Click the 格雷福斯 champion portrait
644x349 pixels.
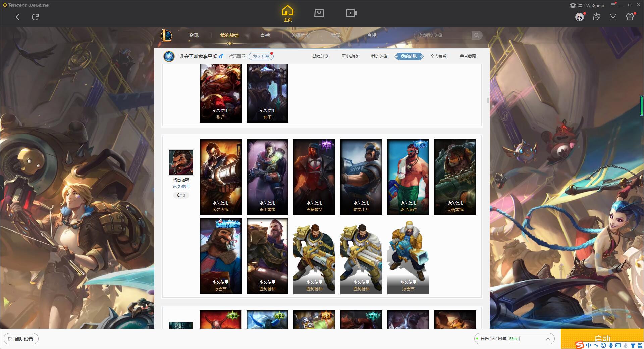[x=181, y=162]
